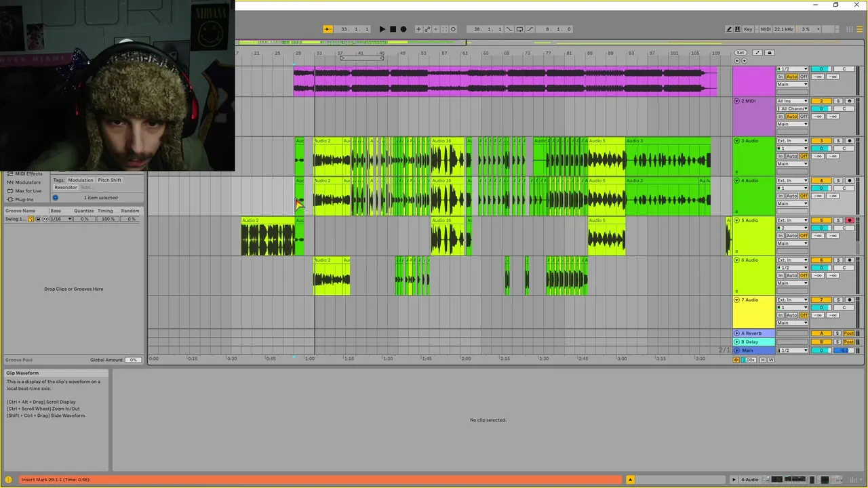Click the top-right Help View lines icon
The image size is (868, 488).
coord(860,29)
